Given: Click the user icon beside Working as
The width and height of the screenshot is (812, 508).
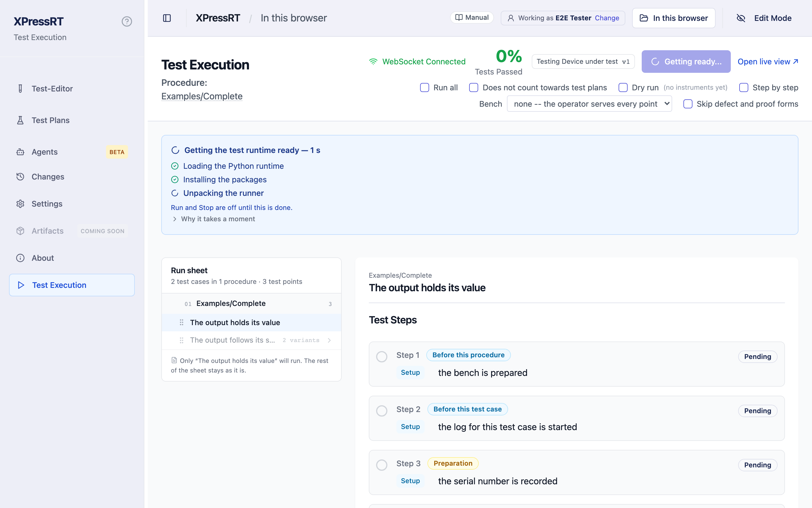Looking at the screenshot, I should coord(511,18).
